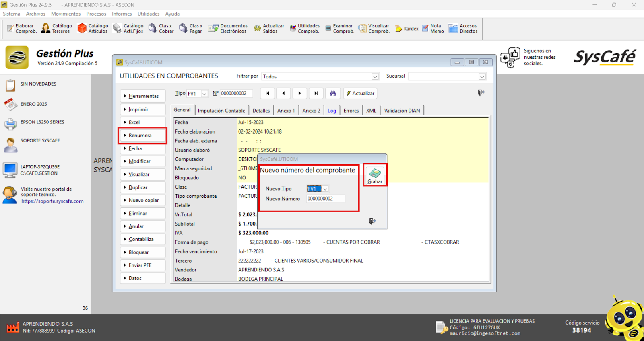This screenshot has height=341, width=644.
Task: Open Documentos Electrónicos tool
Action: point(228,28)
